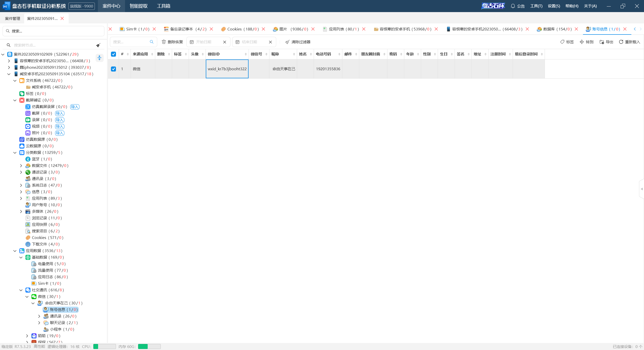The image size is (644, 350).
Task: Open the 公告 bell notification
Action: [513, 6]
